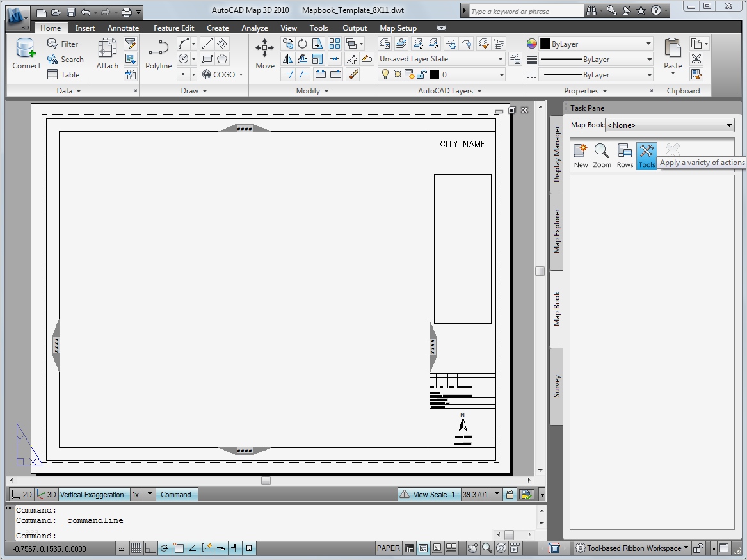Click the Search button in Data panel

tap(66, 59)
